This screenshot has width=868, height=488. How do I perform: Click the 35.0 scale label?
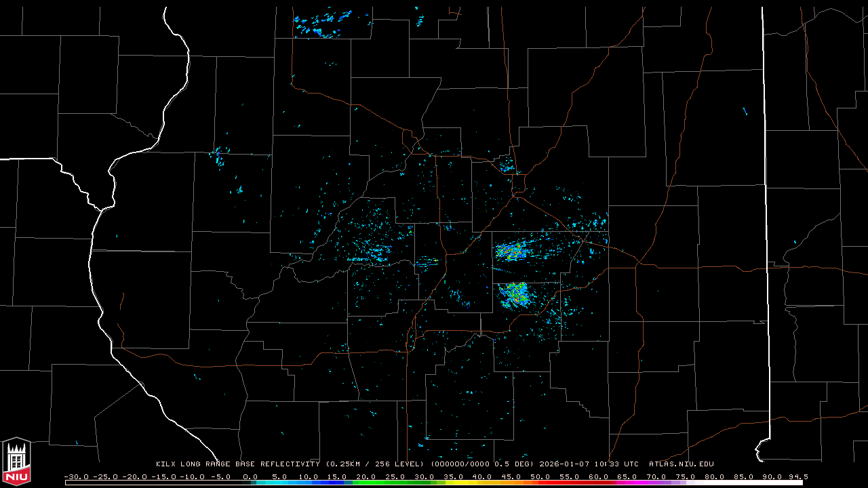pos(453,476)
